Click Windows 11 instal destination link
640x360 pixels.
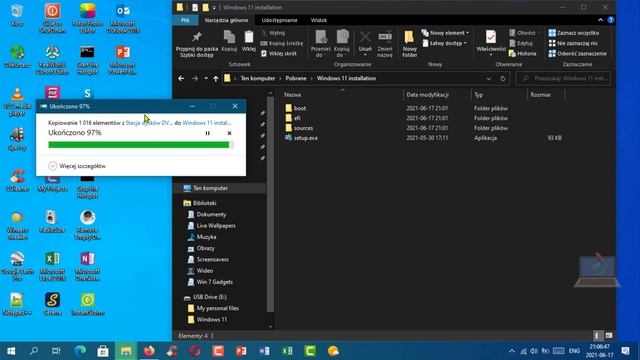(207, 122)
